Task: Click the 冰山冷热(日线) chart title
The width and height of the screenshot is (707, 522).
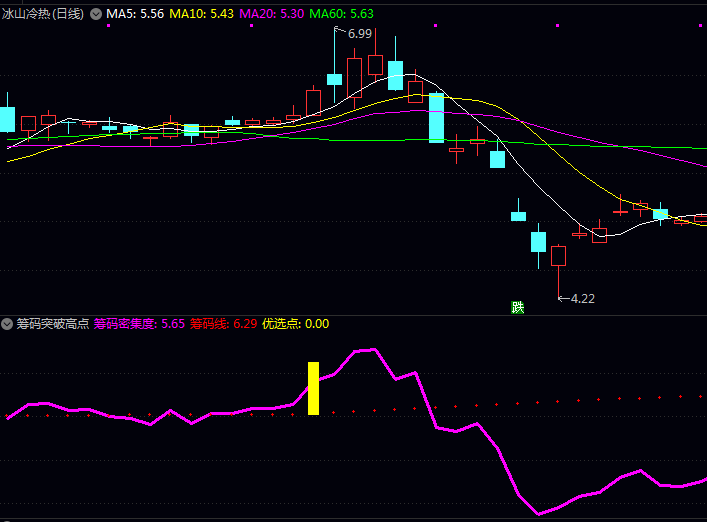Action: click(43, 14)
